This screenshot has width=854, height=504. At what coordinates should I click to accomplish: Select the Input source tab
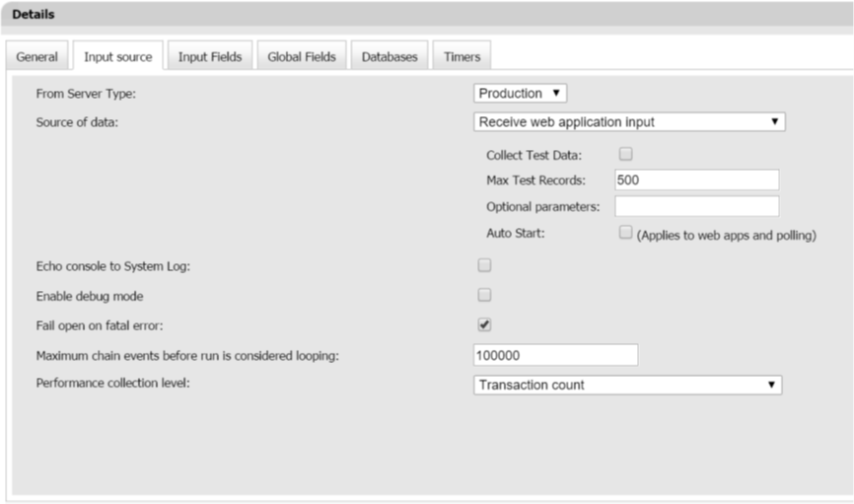[x=118, y=57]
